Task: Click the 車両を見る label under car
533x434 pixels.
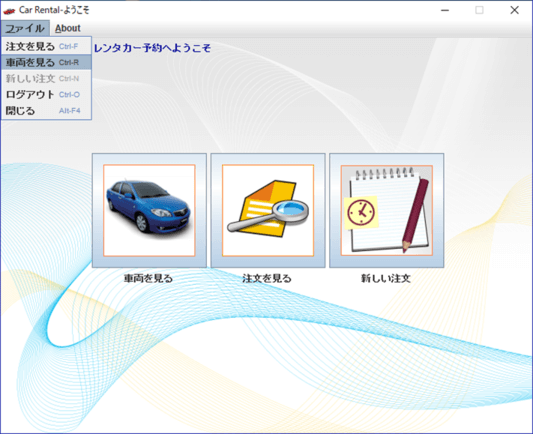Action: (x=149, y=279)
